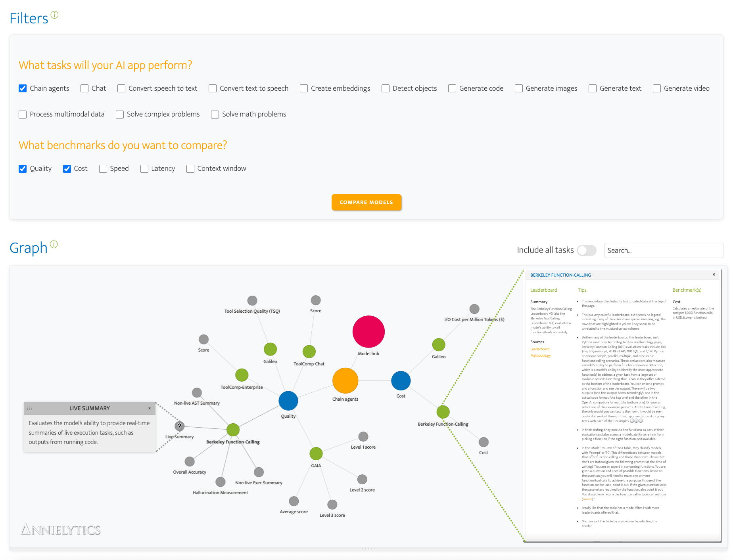
Task: Select the pink Model hub node
Action: pyautogui.click(x=368, y=332)
